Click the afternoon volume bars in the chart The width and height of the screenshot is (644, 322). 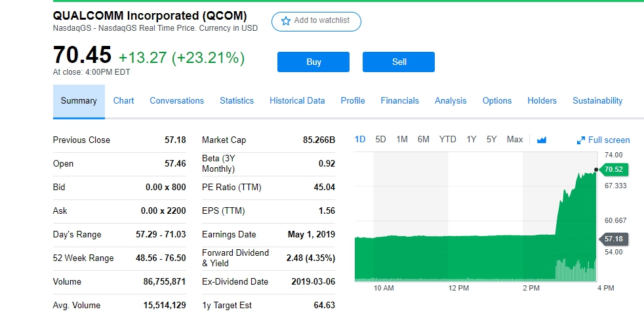click(x=575, y=270)
